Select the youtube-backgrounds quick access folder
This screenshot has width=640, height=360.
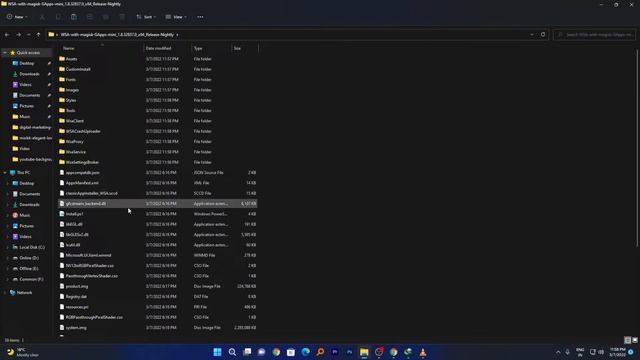[32, 159]
